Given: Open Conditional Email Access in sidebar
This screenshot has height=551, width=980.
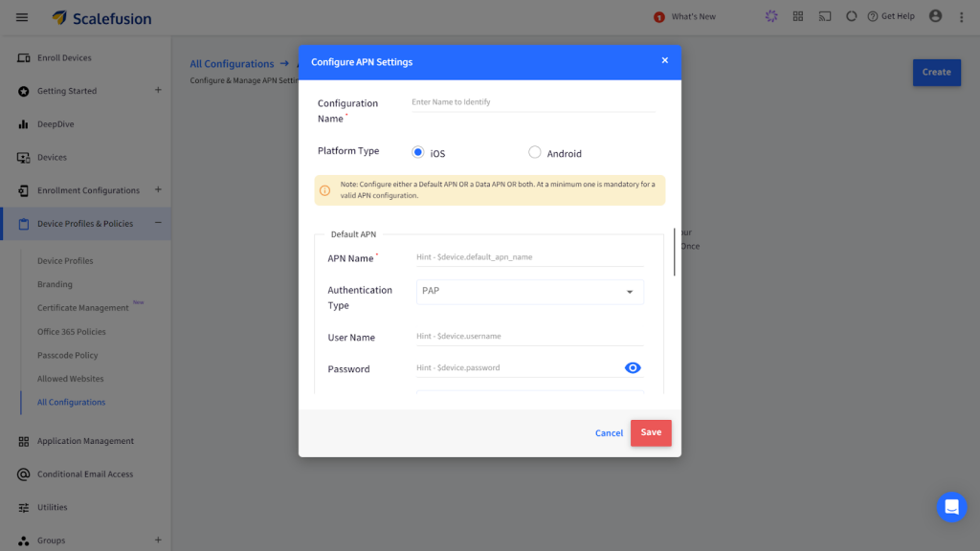Looking at the screenshot, I should tap(85, 474).
